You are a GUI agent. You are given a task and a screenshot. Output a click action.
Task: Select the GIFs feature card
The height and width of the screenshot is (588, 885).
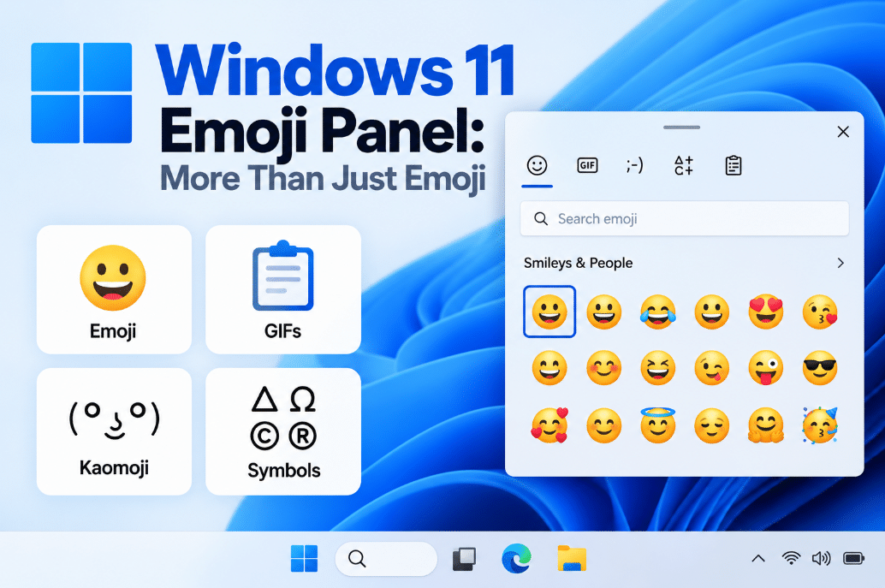coord(283,289)
